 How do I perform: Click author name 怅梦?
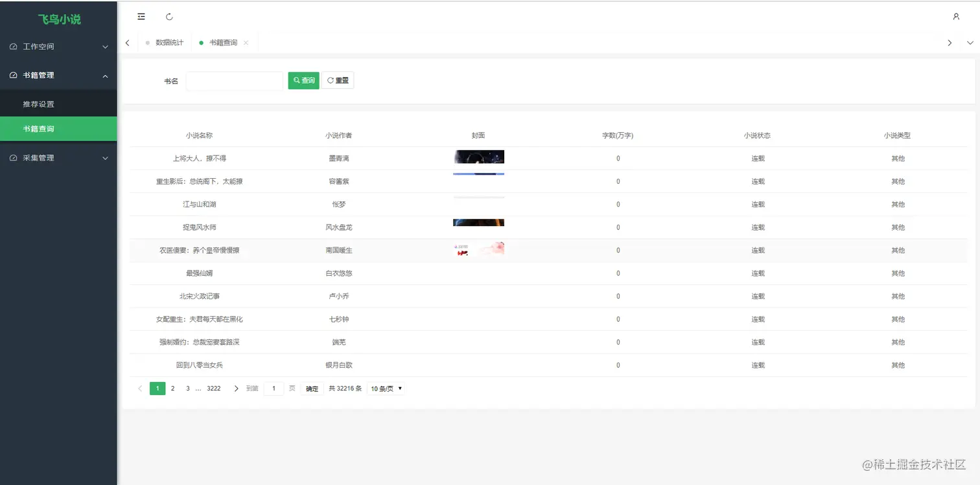click(x=339, y=205)
